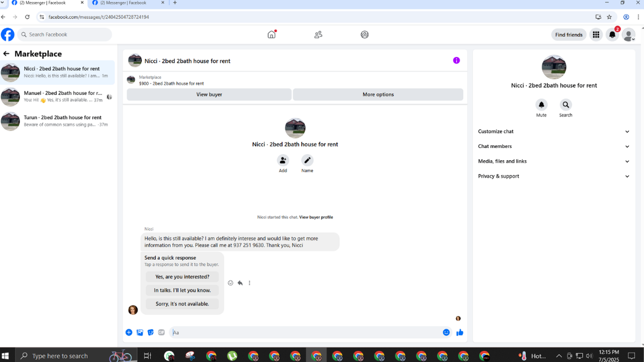Reload the page with browser refresh icon
Screen dimensions: 644x362
click(x=27, y=17)
